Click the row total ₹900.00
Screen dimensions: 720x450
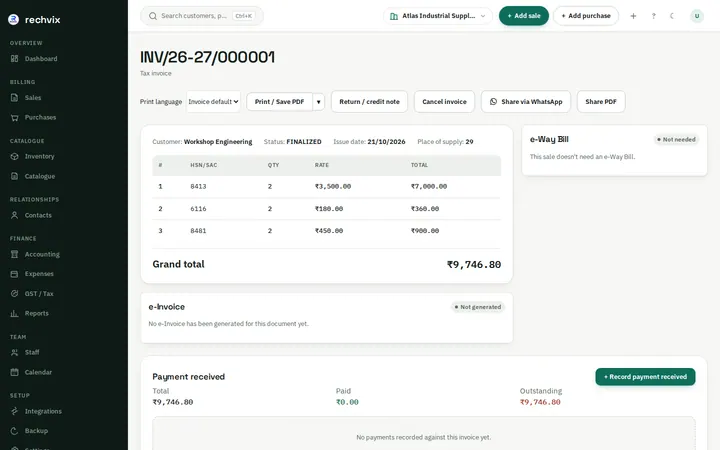click(x=425, y=231)
